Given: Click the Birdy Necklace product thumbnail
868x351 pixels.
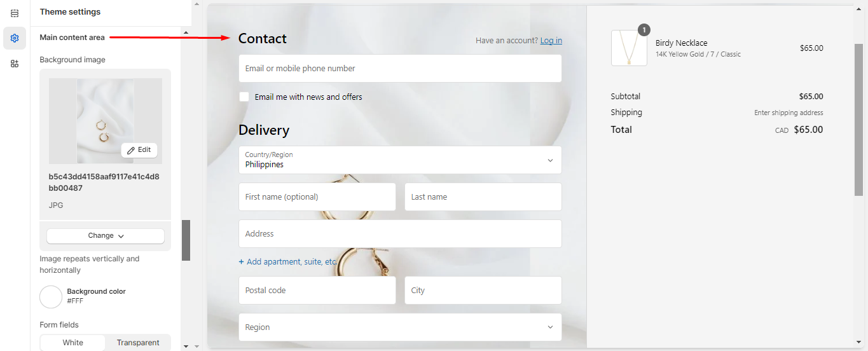Looking at the screenshot, I should pyautogui.click(x=629, y=48).
